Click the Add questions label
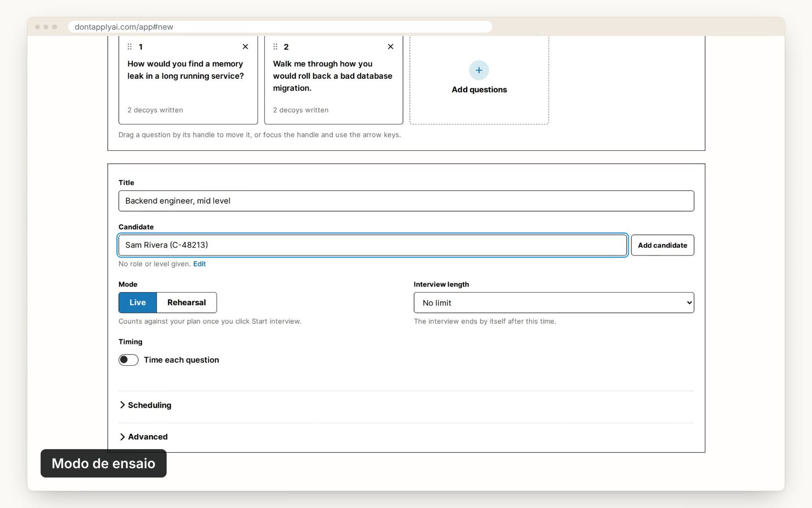 click(x=479, y=89)
